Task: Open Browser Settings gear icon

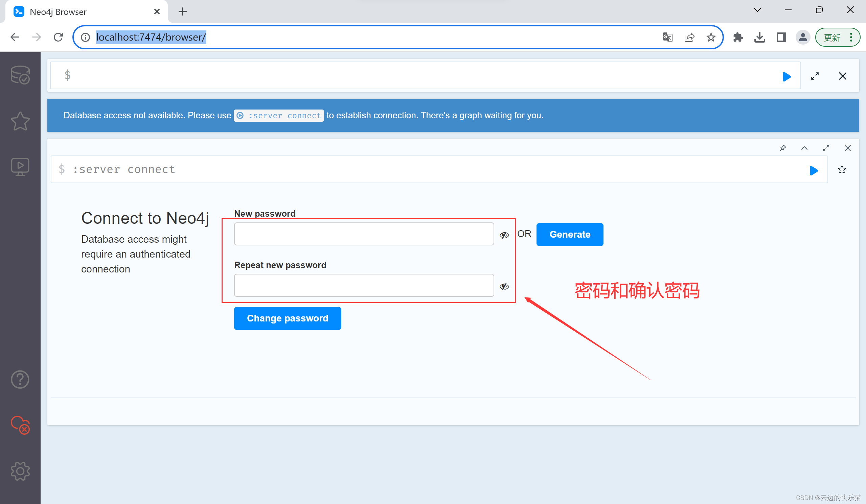Action: coord(20,471)
